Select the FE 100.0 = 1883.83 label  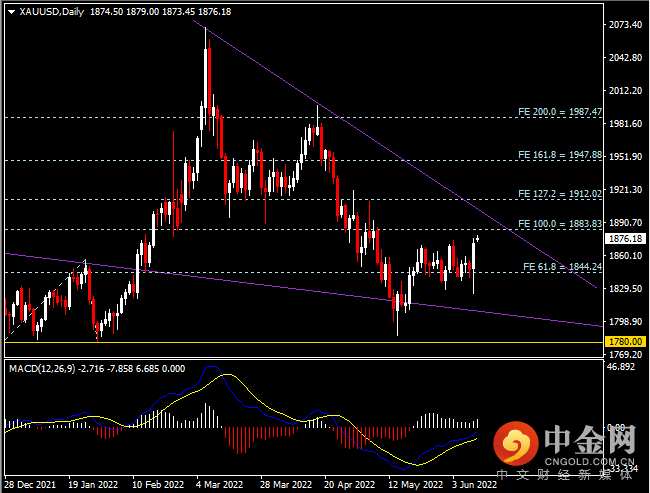[x=560, y=224]
